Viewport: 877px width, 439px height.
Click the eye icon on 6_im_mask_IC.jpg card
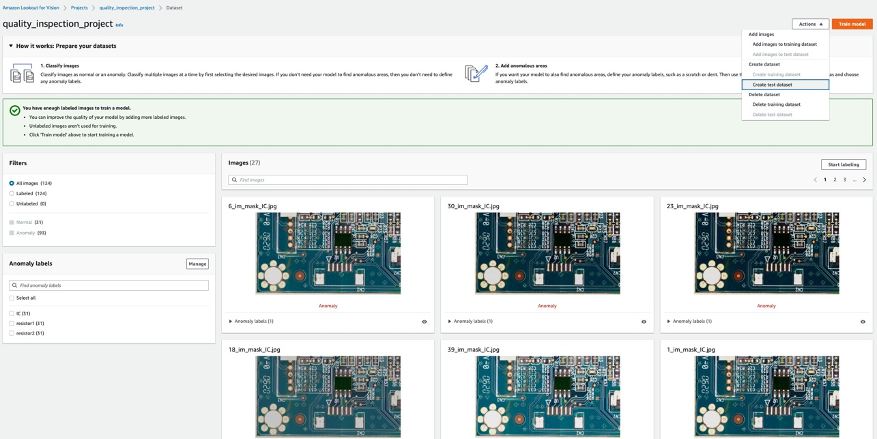point(424,322)
